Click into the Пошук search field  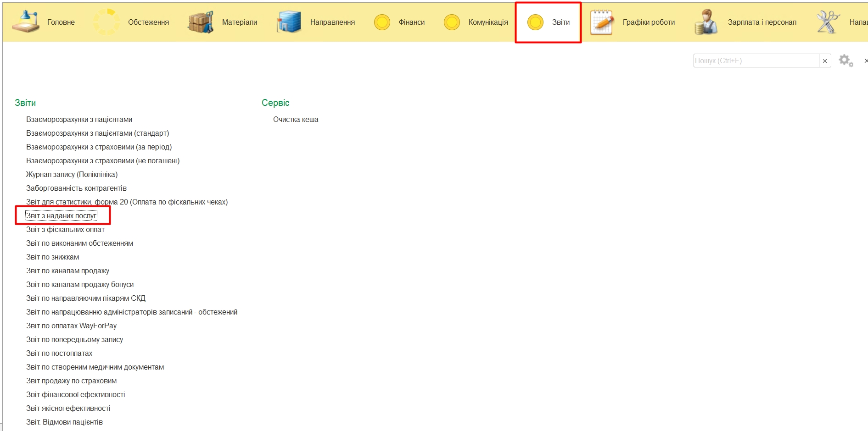point(756,61)
